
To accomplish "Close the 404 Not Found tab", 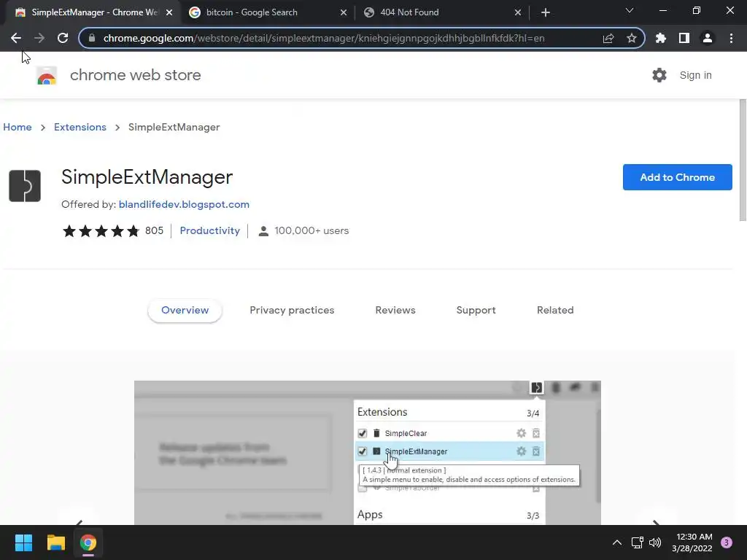I will pos(518,12).
